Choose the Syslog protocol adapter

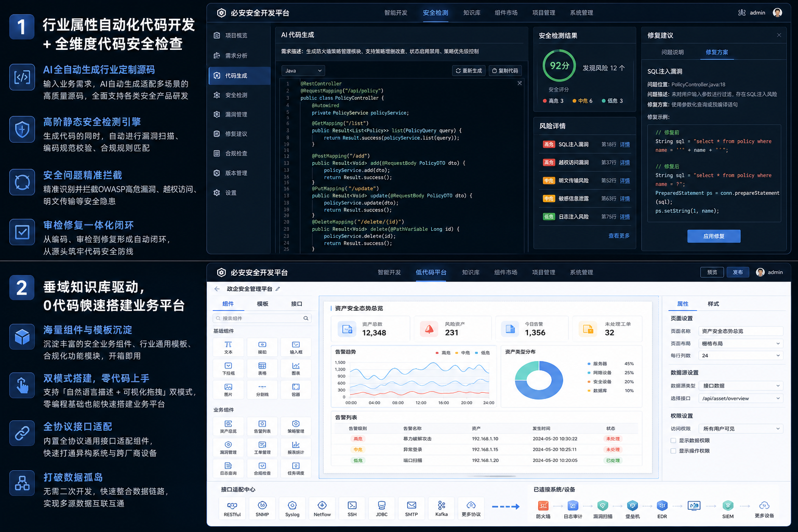coord(292,509)
